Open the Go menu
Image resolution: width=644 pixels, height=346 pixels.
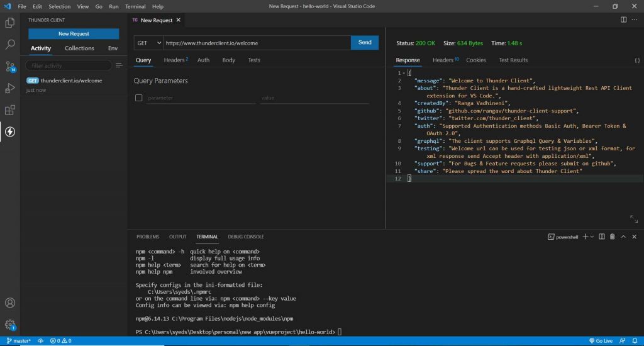click(x=99, y=6)
